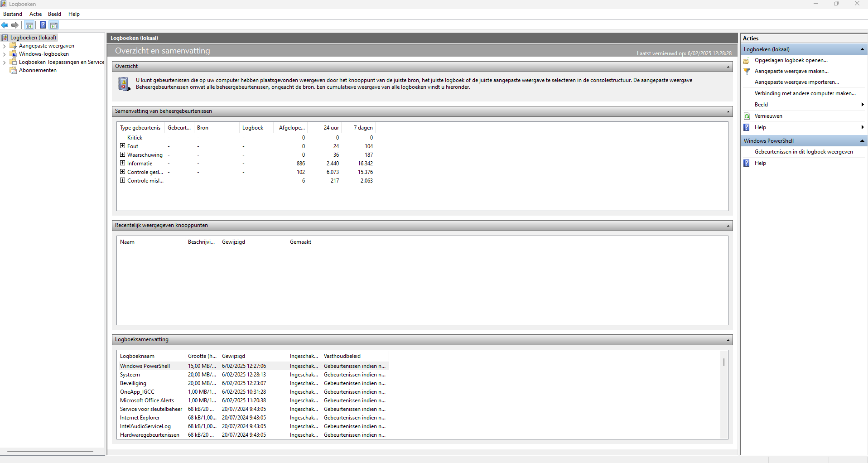Click Verbinding met andere computer maken
Image resolution: width=868 pixels, height=463 pixels.
805,93
